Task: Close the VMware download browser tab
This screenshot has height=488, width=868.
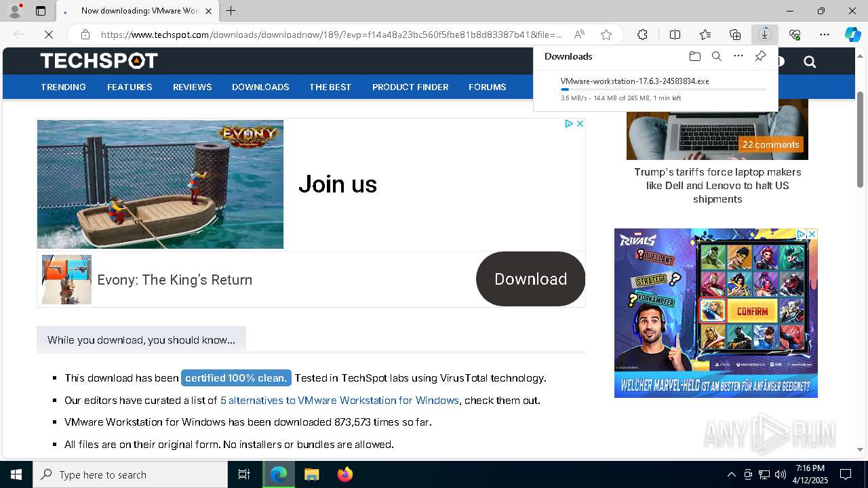Action: point(209,11)
